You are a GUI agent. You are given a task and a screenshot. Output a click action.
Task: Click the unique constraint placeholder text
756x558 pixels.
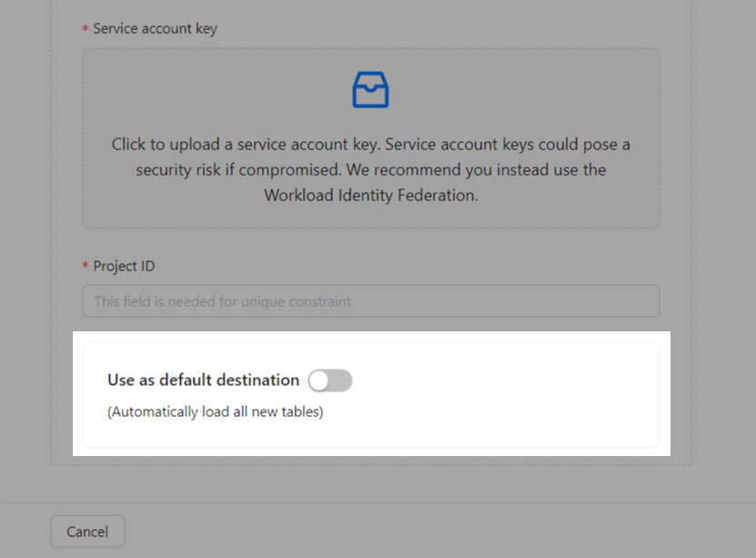[223, 301]
